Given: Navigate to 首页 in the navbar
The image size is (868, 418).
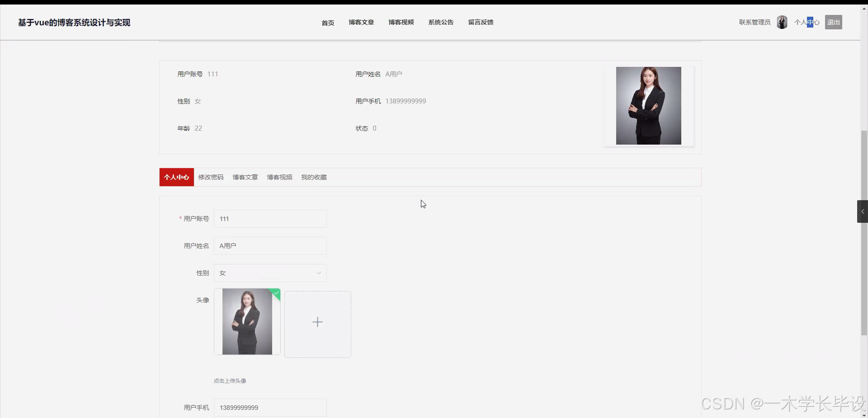Looking at the screenshot, I should point(327,23).
